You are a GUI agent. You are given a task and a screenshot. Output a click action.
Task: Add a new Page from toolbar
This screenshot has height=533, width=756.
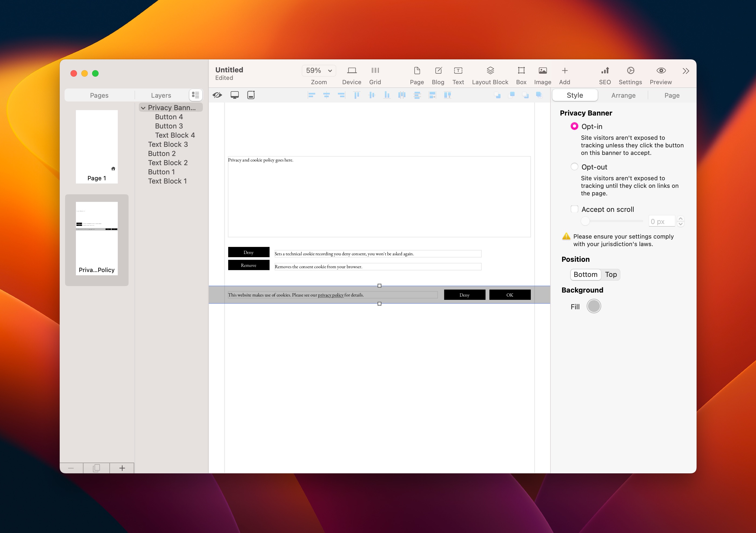point(417,70)
